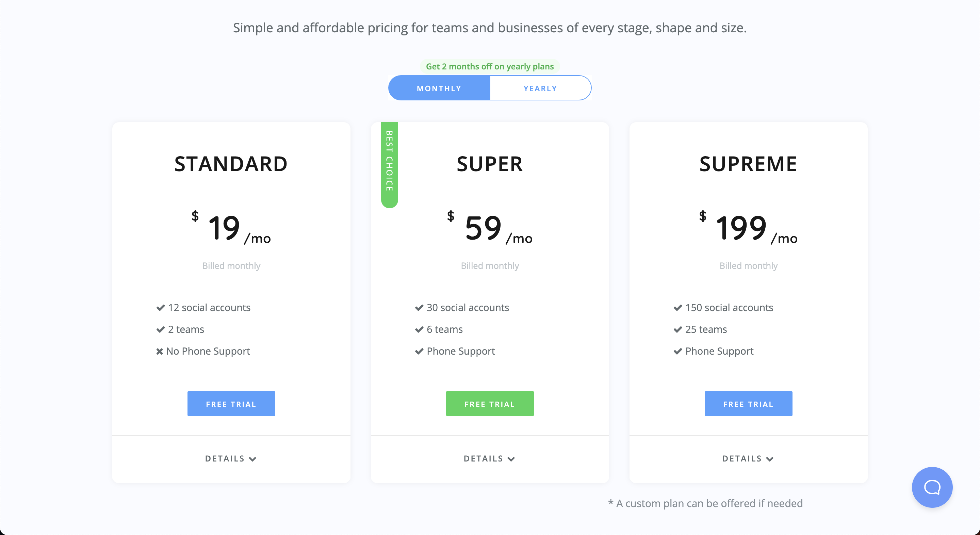Start Free Trial for Supreme plan
The height and width of the screenshot is (535, 980).
748,404
